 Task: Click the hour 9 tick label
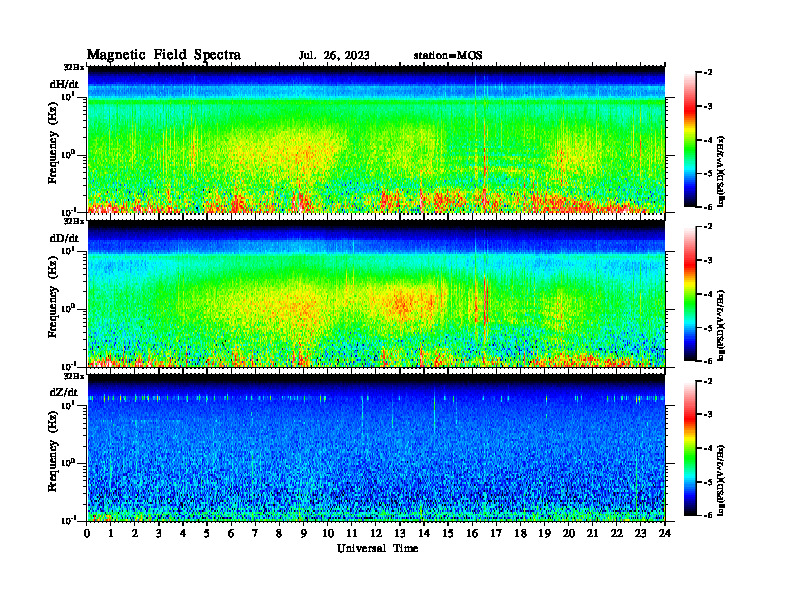pyautogui.click(x=303, y=533)
